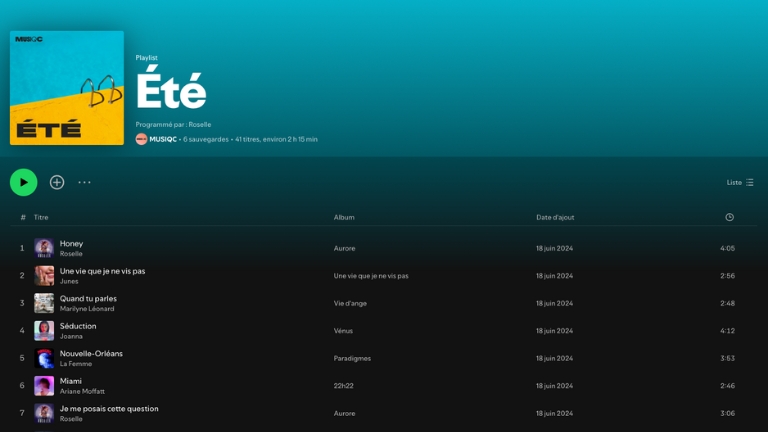Select track Une vie que je ne vis pas

click(x=102, y=271)
